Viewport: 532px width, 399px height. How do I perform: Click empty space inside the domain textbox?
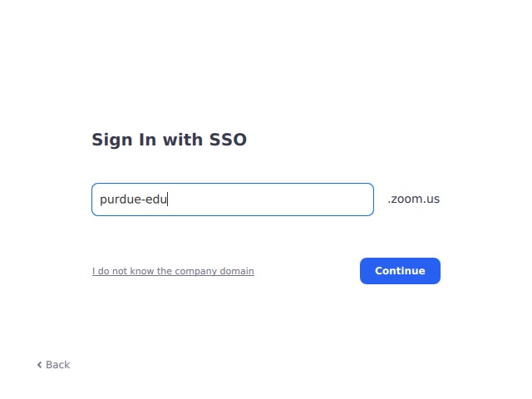point(274,199)
